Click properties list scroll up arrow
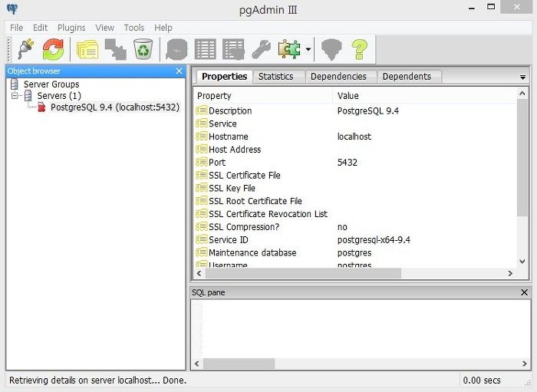The height and width of the screenshot is (392, 537). pos(522,93)
